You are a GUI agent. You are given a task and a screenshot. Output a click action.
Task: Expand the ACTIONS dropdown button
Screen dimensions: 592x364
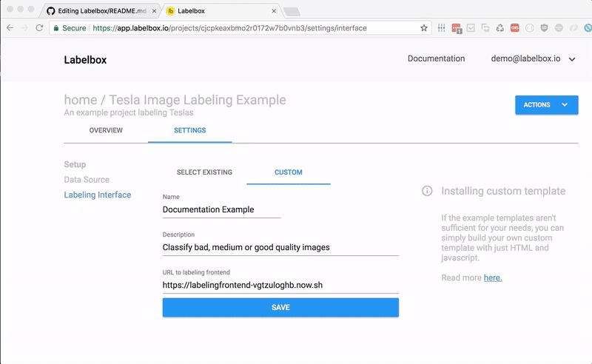coord(547,105)
